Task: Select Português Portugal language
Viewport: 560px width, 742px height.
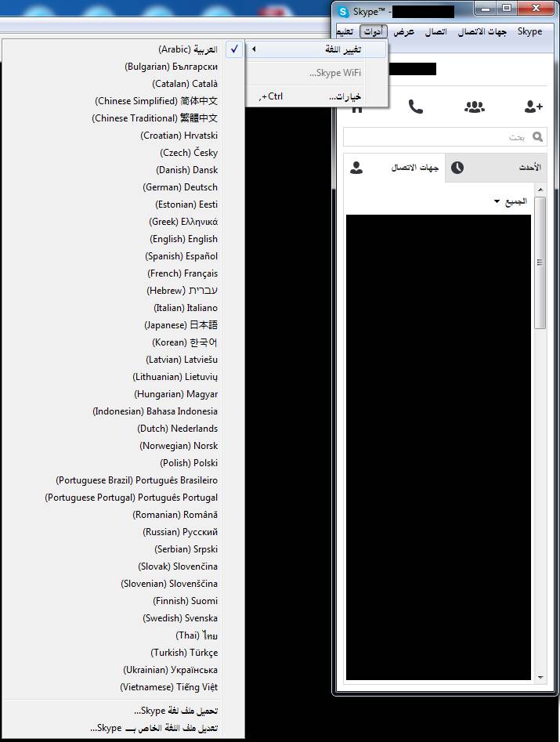Action: pyautogui.click(x=123, y=498)
